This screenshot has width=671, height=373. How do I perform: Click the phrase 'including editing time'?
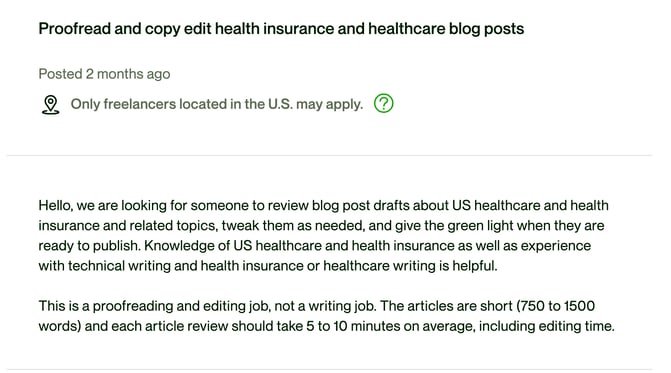pyautogui.click(x=546, y=326)
